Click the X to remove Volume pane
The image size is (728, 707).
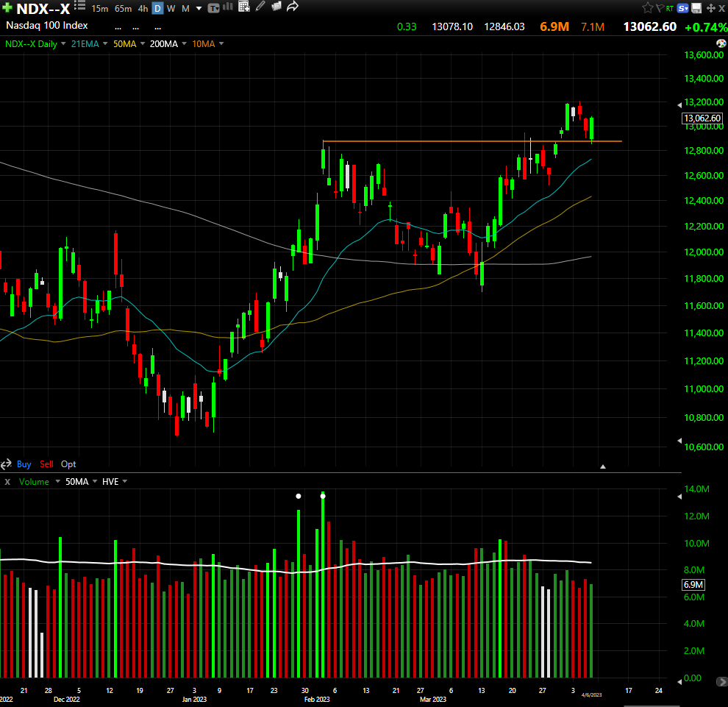7,482
